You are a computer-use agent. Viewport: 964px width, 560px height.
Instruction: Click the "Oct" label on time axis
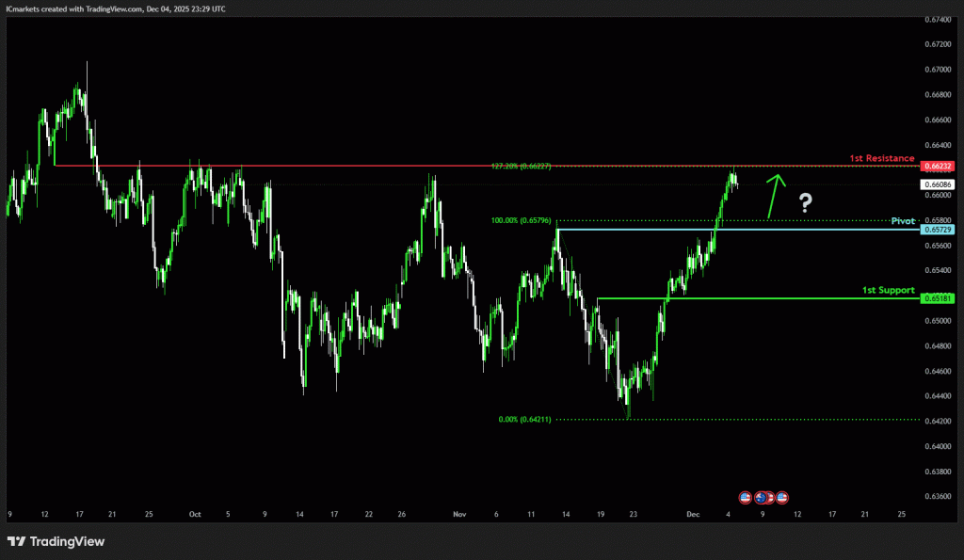(195, 515)
